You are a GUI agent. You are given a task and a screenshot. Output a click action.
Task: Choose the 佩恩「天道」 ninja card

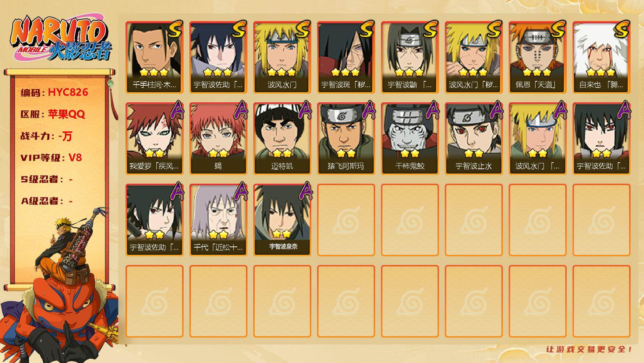(x=538, y=57)
